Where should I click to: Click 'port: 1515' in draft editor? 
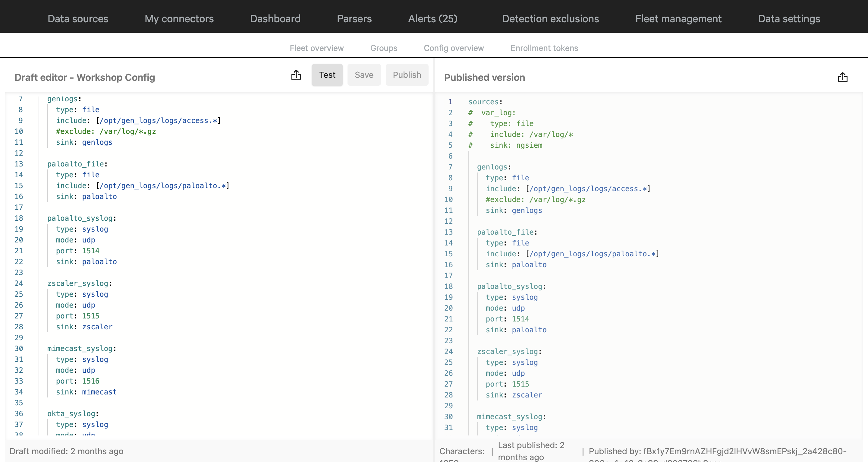pyautogui.click(x=77, y=316)
